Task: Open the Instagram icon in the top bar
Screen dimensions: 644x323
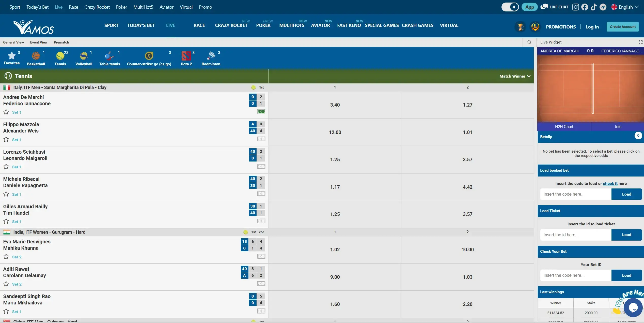Action: (575, 7)
